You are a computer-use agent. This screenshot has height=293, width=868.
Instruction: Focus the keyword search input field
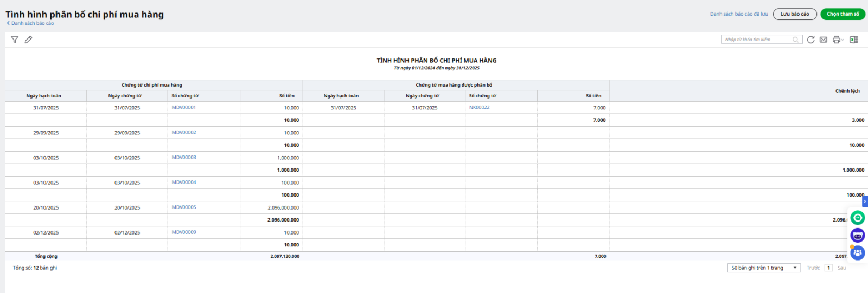coord(757,40)
